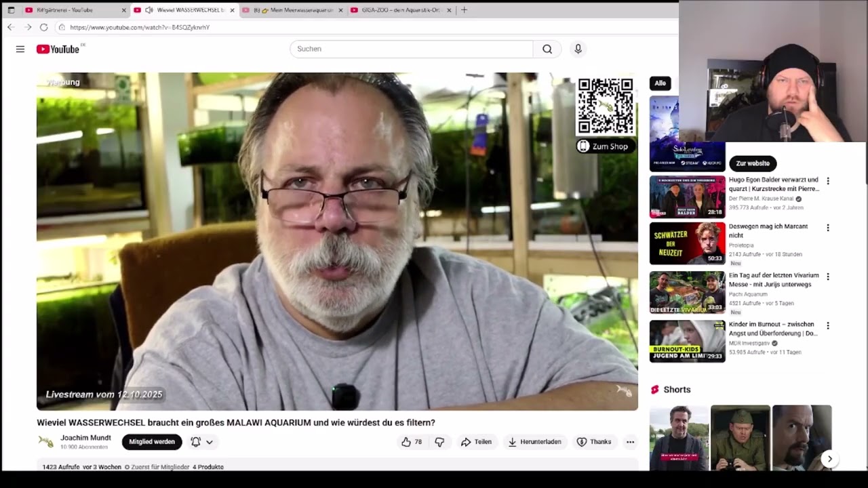Close the GIGA-ZOO tab
868x488 pixels.
[x=449, y=10]
